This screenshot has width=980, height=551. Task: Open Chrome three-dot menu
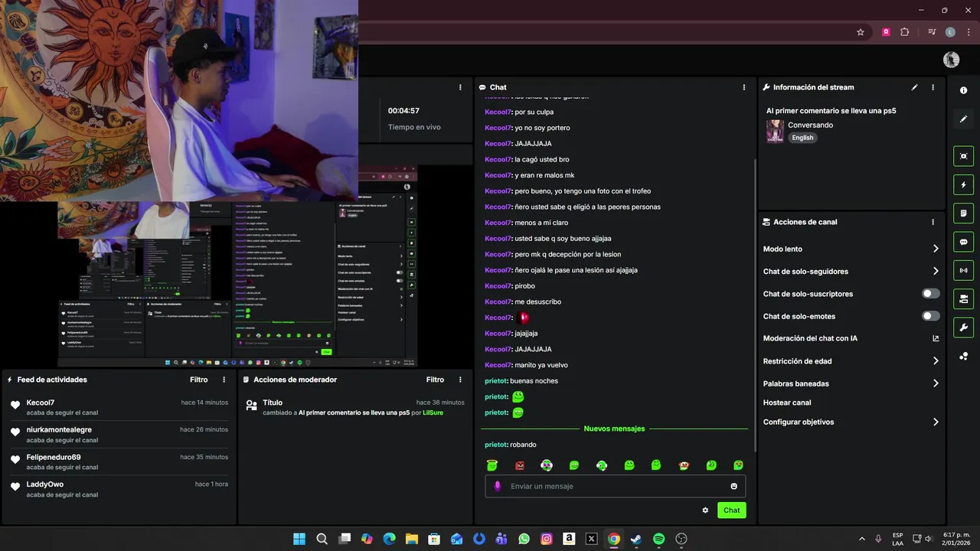967,32
